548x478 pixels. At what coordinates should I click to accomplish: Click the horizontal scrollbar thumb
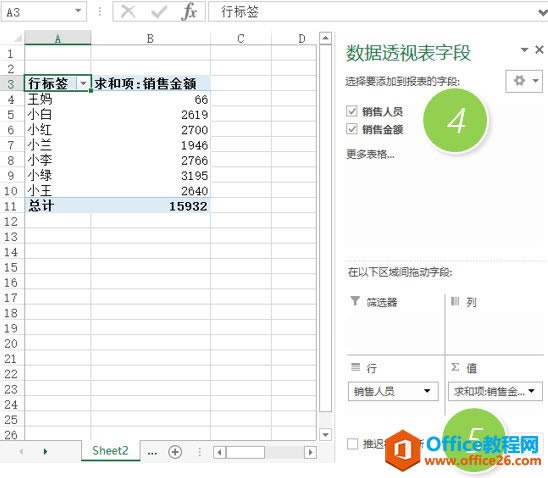(245, 452)
